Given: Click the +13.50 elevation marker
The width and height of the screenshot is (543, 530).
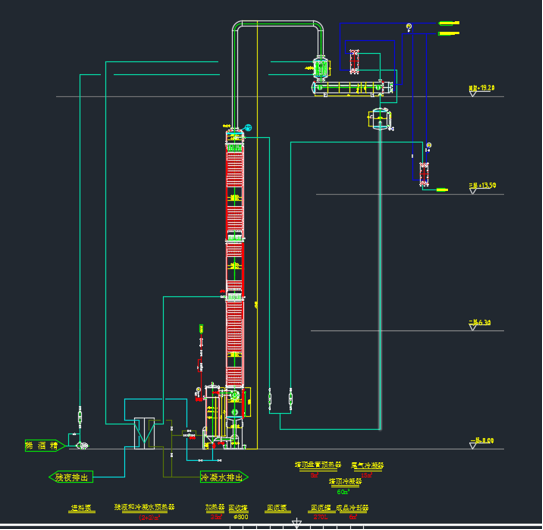Looking at the screenshot, I should click(x=482, y=187).
